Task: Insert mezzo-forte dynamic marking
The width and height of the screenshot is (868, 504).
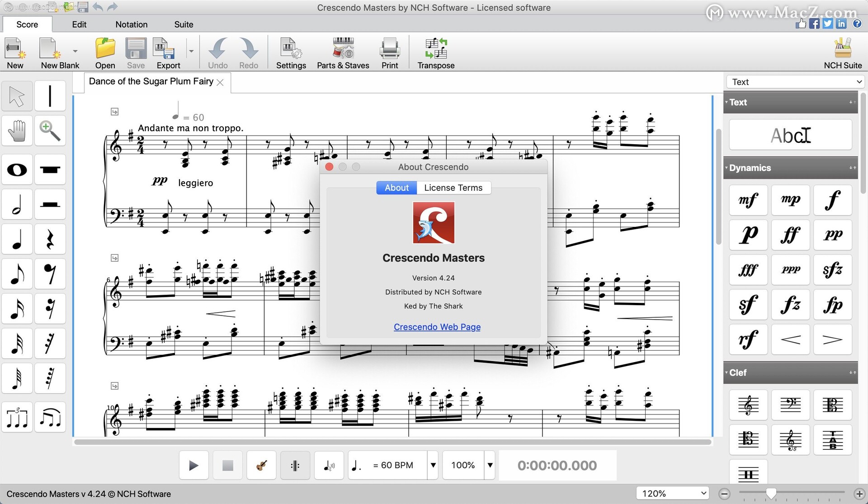Action: point(748,200)
